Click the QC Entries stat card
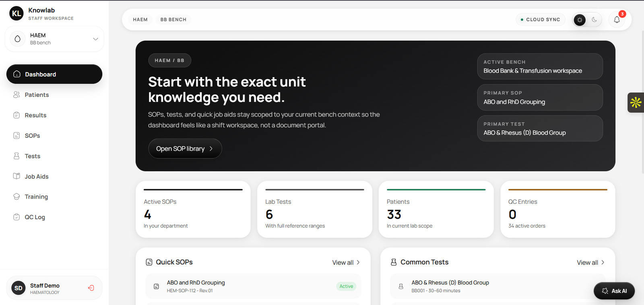This screenshot has height=305, width=644. tap(558, 209)
